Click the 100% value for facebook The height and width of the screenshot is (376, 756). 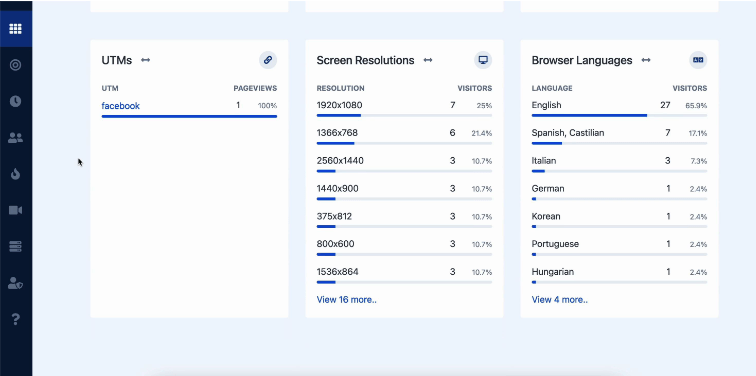(268, 106)
